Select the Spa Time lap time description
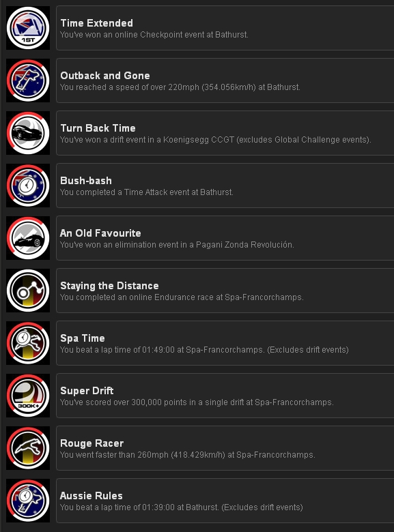This screenshot has width=394, height=532. [x=204, y=350]
